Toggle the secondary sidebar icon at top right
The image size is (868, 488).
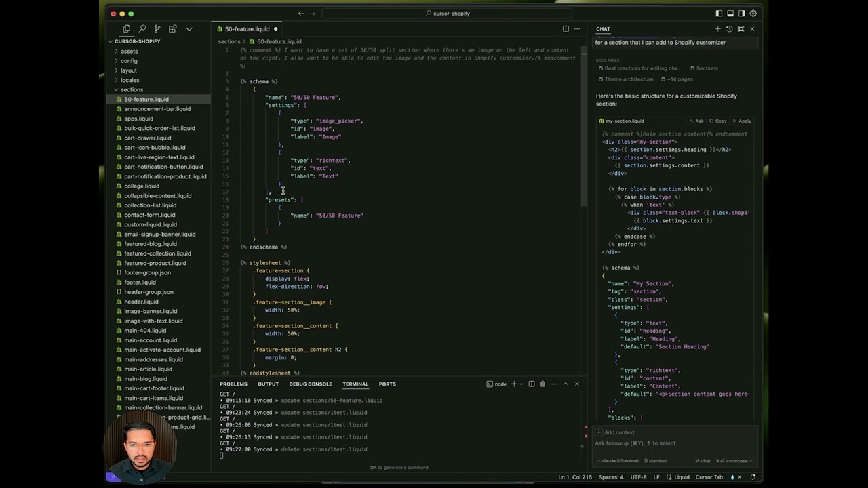tap(741, 13)
